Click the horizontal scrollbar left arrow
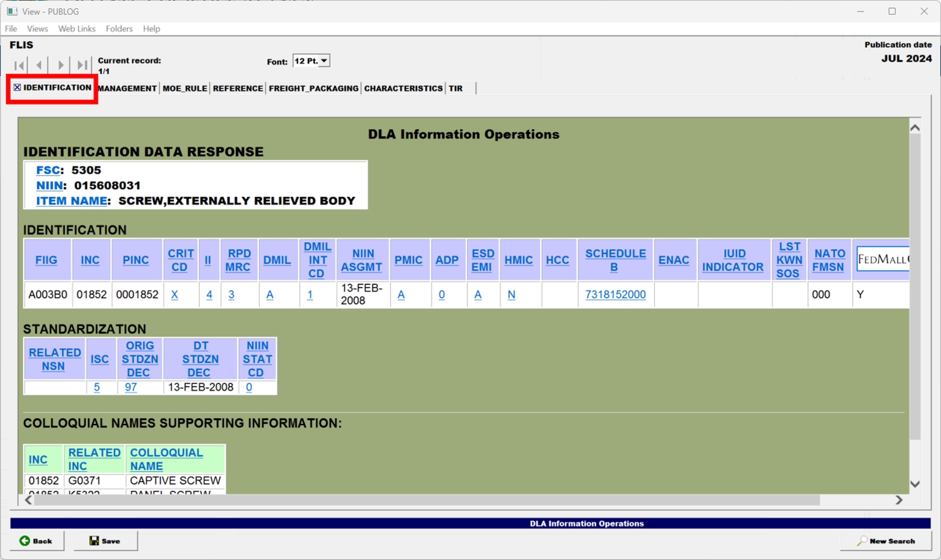The height and width of the screenshot is (560, 941). (29, 500)
